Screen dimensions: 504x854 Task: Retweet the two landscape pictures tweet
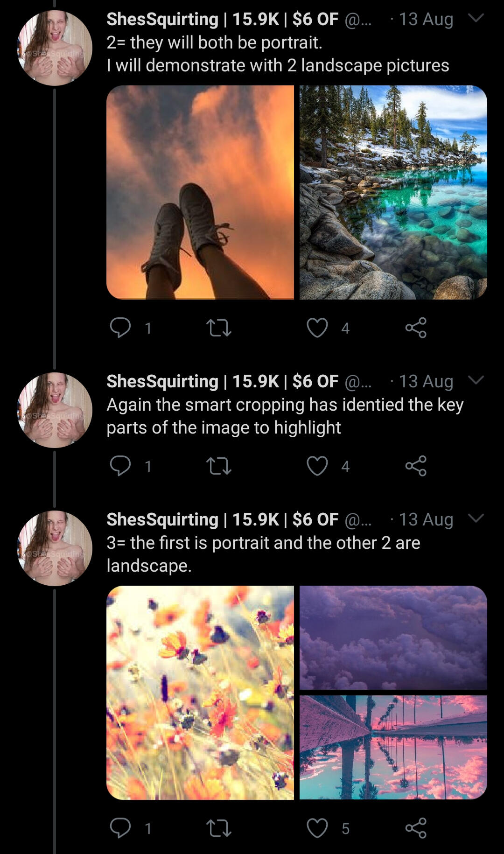(218, 328)
